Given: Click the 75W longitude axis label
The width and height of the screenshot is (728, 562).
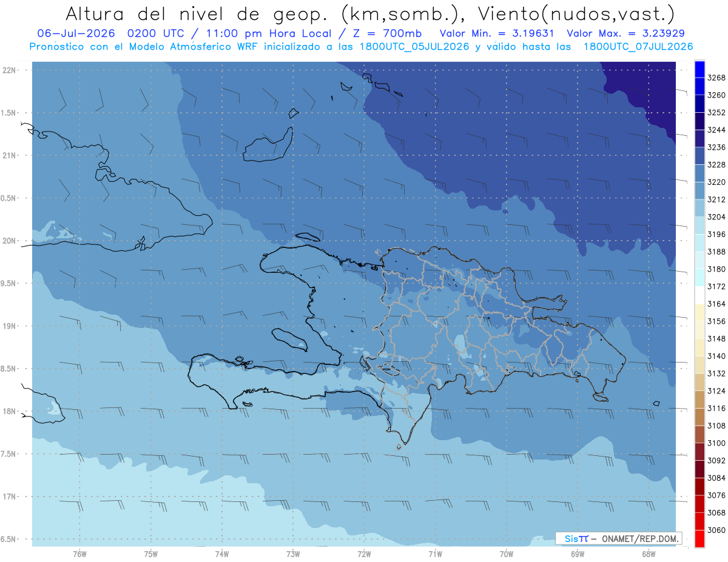Looking at the screenshot, I should point(151,554).
